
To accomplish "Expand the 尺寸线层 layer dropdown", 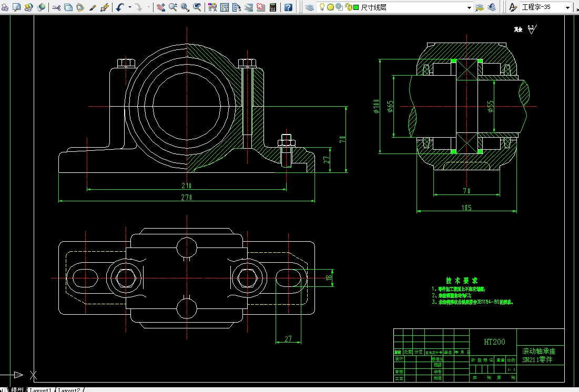I will (x=470, y=7).
